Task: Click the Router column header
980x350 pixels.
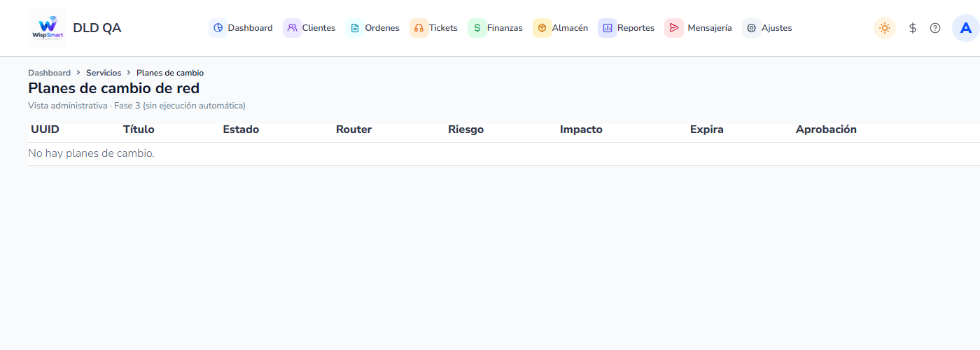Action: 353,129
